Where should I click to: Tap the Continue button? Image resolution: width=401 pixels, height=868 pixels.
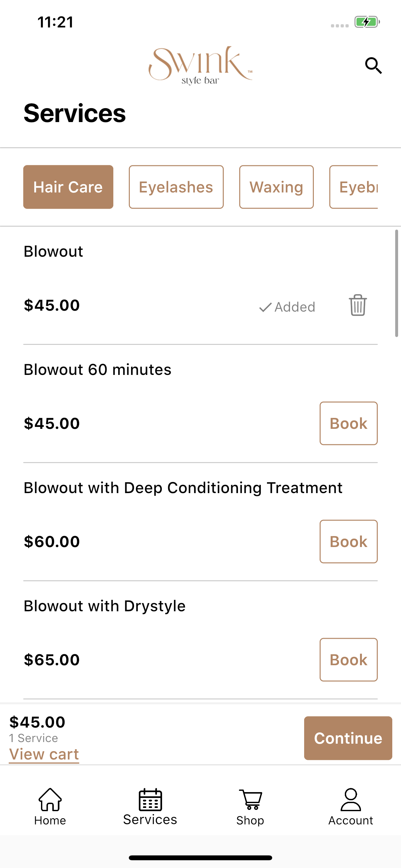click(348, 738)
